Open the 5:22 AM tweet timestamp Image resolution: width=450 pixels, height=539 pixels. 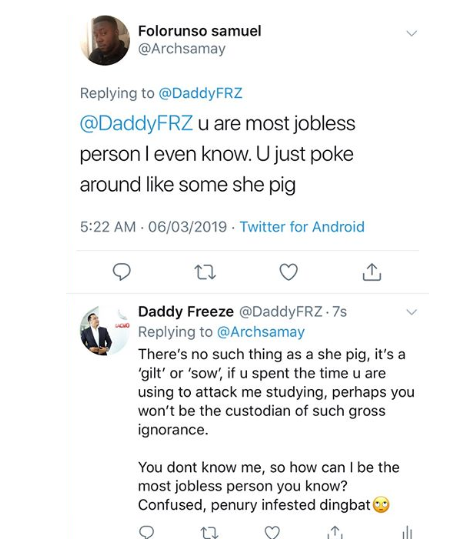coord(108,227)
